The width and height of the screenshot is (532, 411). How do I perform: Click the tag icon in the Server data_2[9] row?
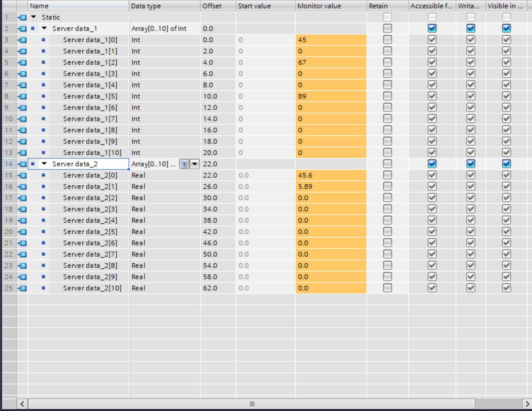[22, 277]
